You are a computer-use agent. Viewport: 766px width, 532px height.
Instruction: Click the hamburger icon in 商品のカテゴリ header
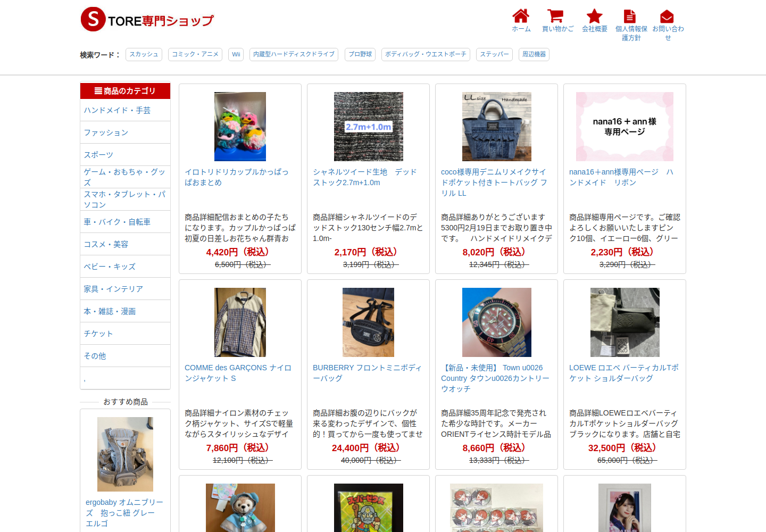pos(98,91)
